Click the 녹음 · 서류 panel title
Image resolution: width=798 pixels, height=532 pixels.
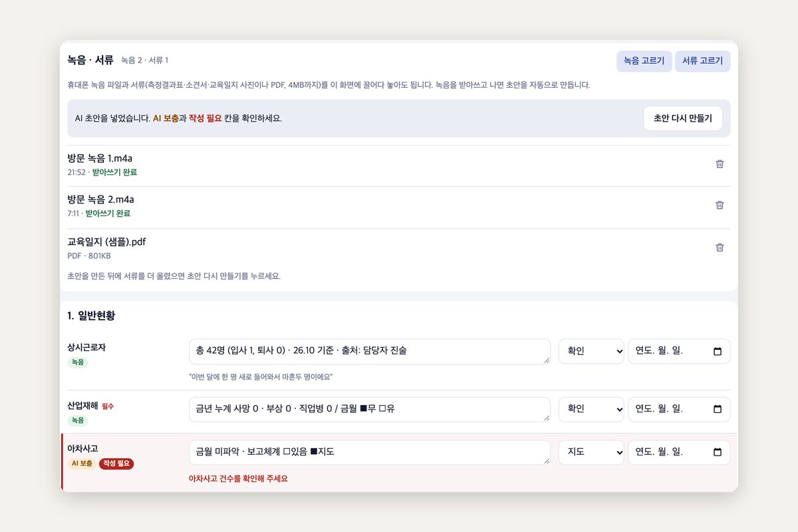coord(90,60)
